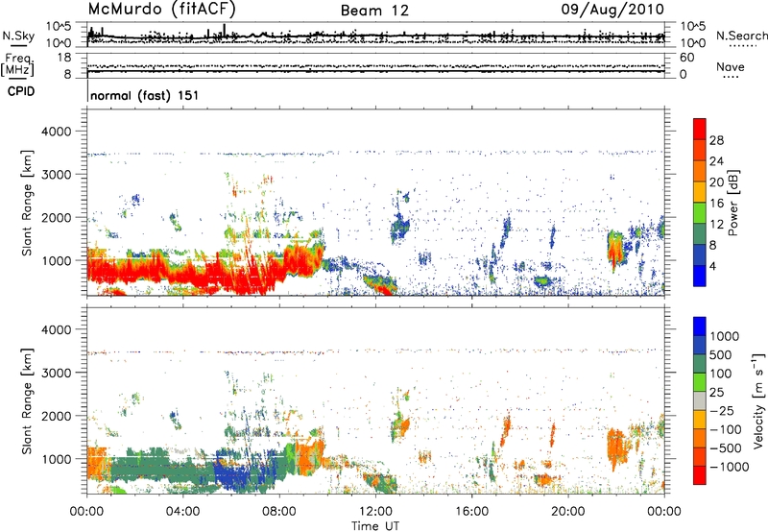The image size is (768, 532).
Task: Click the '4' tick on Power scale
Action: pyautogui.click(x=712, y=266)
